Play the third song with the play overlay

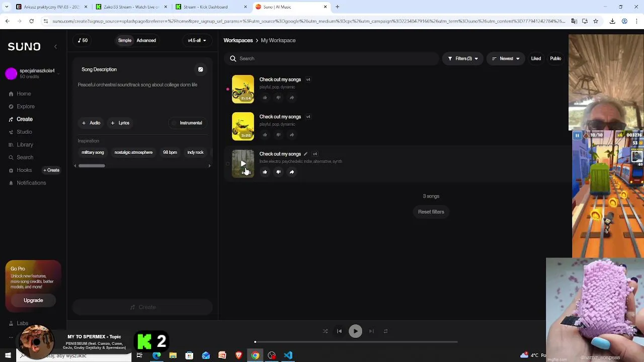click(x=243, y=163)
